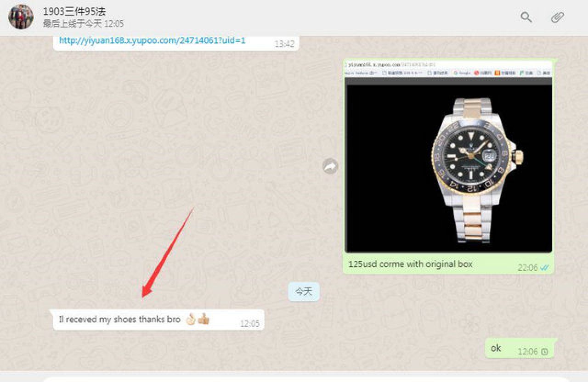Select the 'Il receved my shoes' message
Screen dimensions: 588x382
(119, 320)
